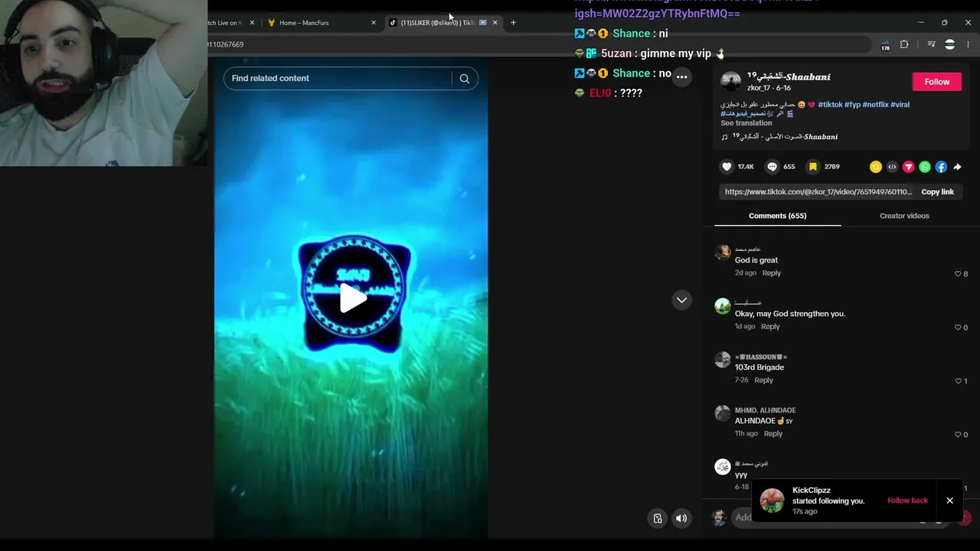Open the KickClipzz avatar in the notification
The width and height of the screenshot is (980, 551).
tap(772, 500)
